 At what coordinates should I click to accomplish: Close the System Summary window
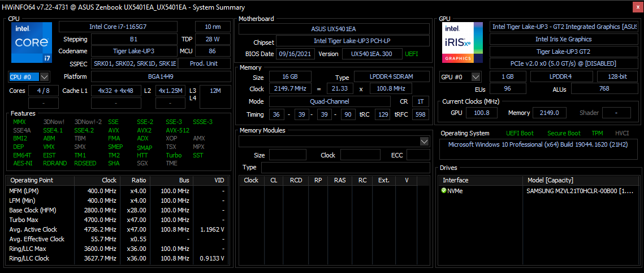tap(637, 7)
